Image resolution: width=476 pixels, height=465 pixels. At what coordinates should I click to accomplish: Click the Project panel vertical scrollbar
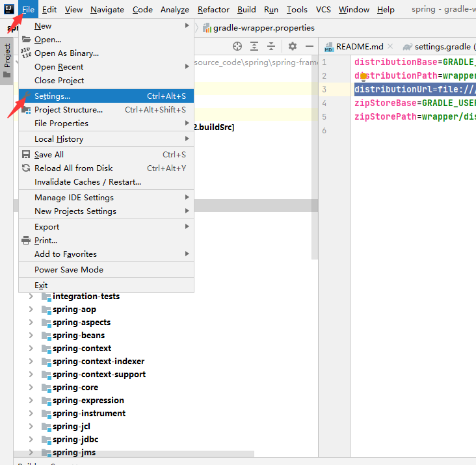click(315, 158)
